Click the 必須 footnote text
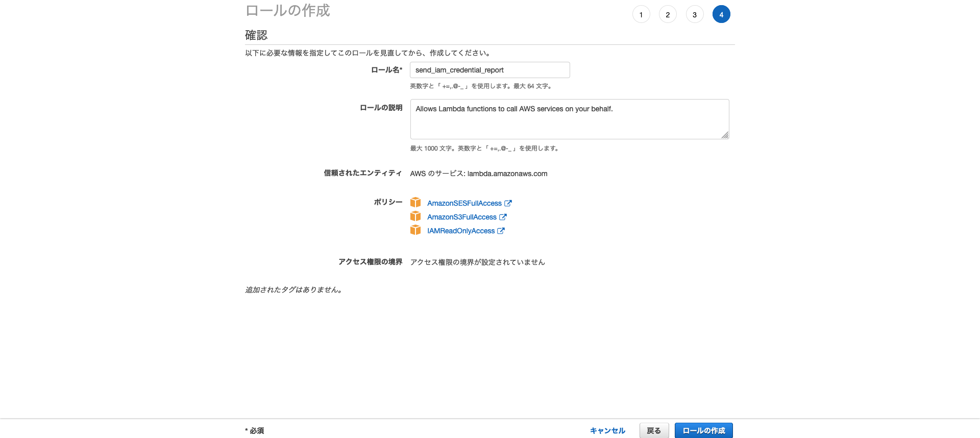The height and width of the screenshot is (438, 980). (255, 431)
